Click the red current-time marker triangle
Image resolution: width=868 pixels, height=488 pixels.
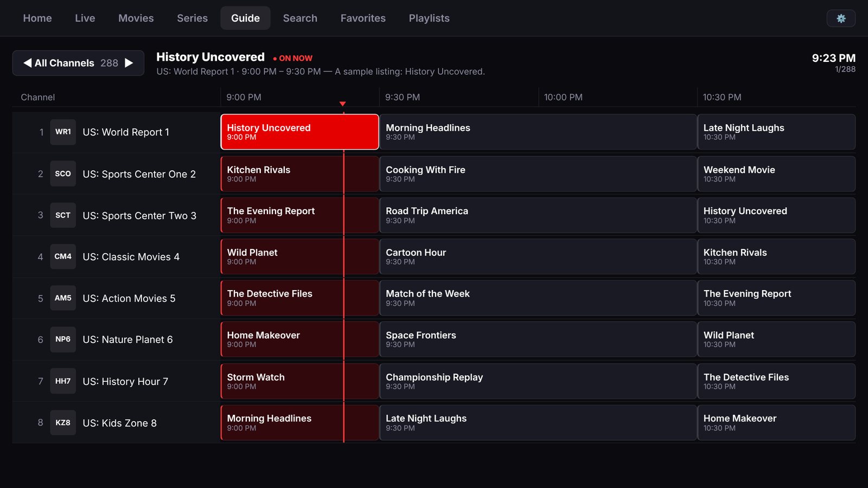tap(342, 104)
